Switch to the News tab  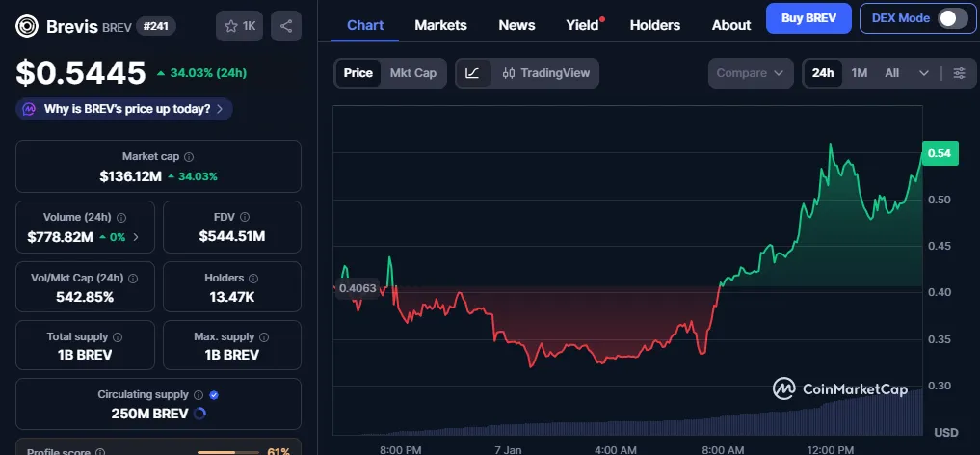coord(516,26)
